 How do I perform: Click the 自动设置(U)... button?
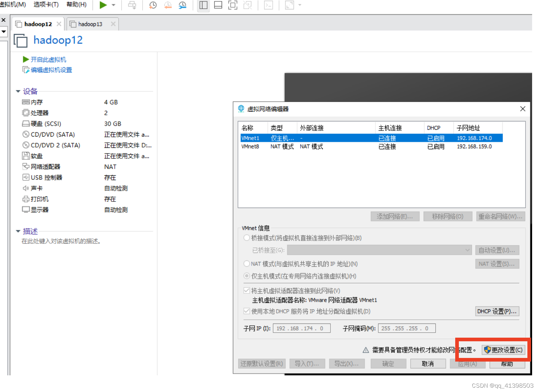point(497,250)
